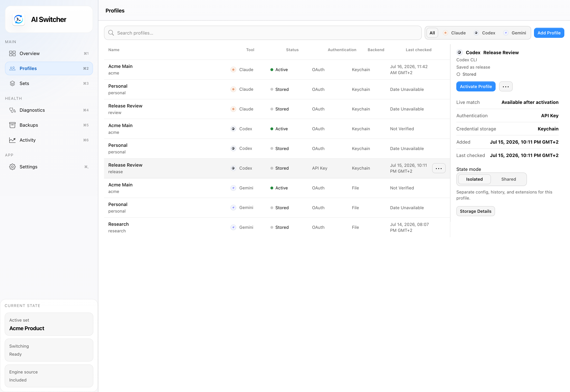Open Settings in sidebar

pyautogui.click(x=49, y=167)
